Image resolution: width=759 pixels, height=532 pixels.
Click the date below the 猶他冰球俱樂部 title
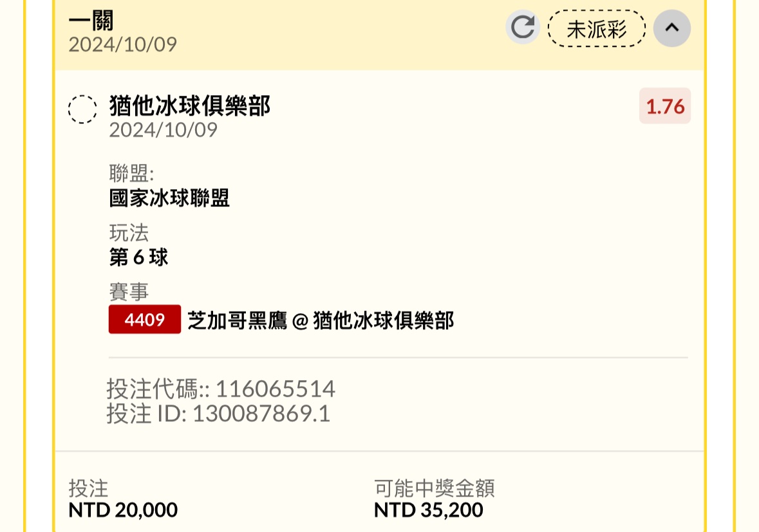click(163, 130)
